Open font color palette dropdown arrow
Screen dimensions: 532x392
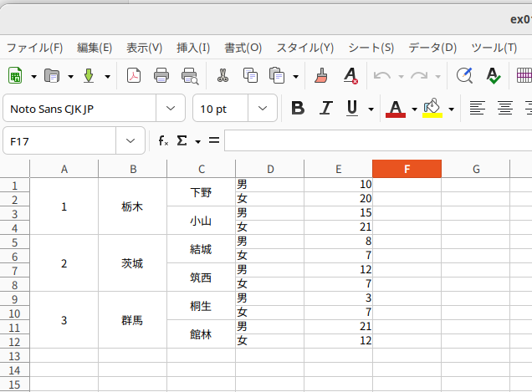point(414,109)
